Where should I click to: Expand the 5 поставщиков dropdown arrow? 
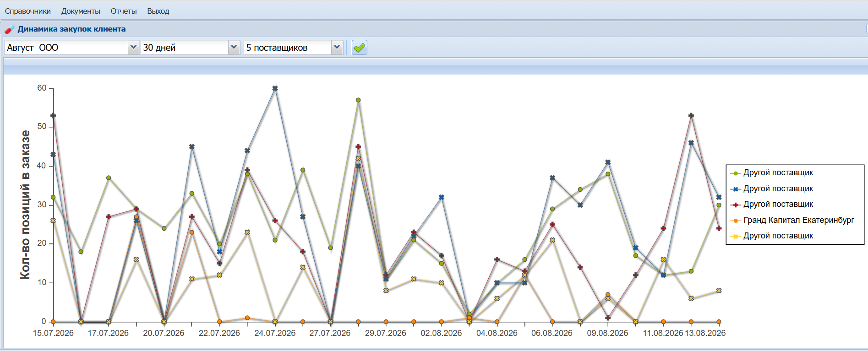point(337,48)
